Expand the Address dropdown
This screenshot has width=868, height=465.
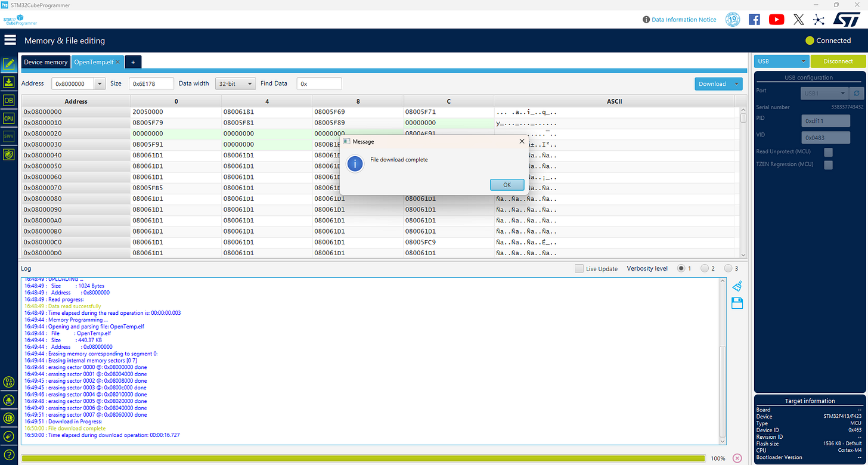[x=100, y=84]
